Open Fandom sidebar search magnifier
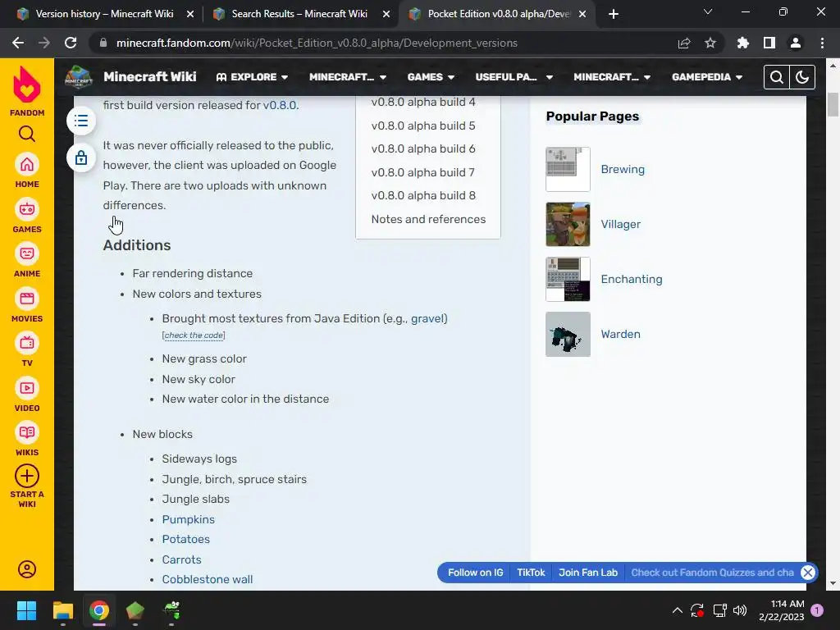This screenshot has width=840, height=630. click(27, 134)
